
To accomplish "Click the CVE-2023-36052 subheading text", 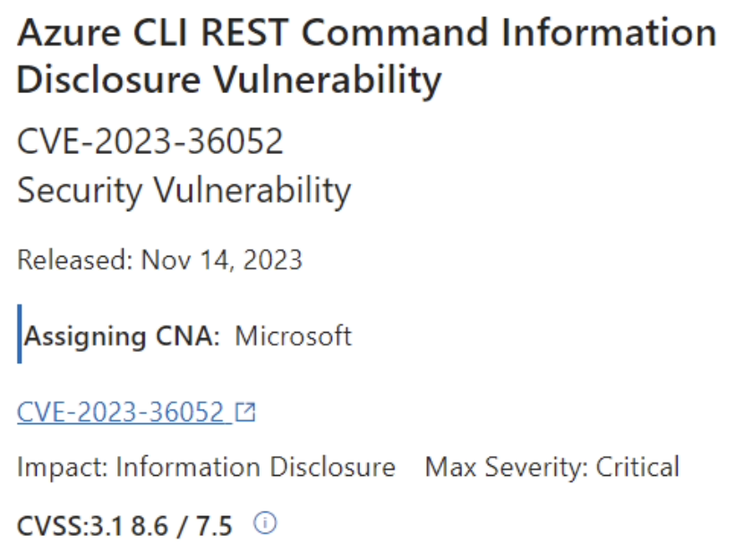I will coord(150,141).
